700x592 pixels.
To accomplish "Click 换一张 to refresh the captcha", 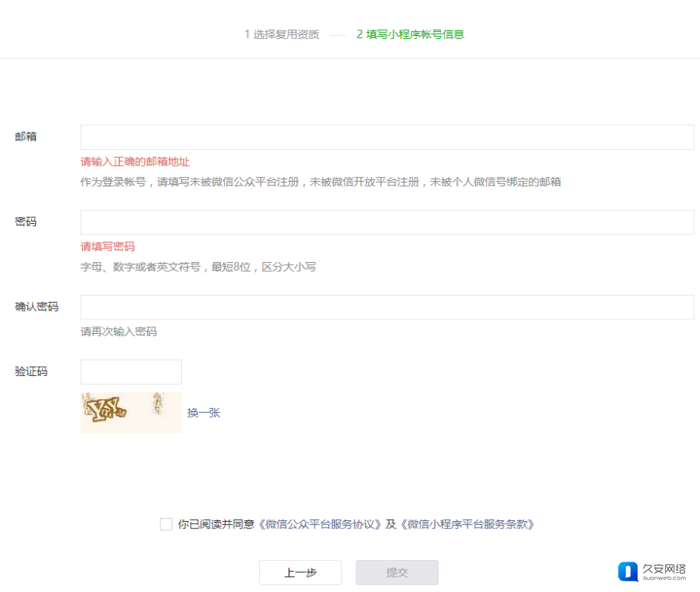I will [x=203, y=413].
